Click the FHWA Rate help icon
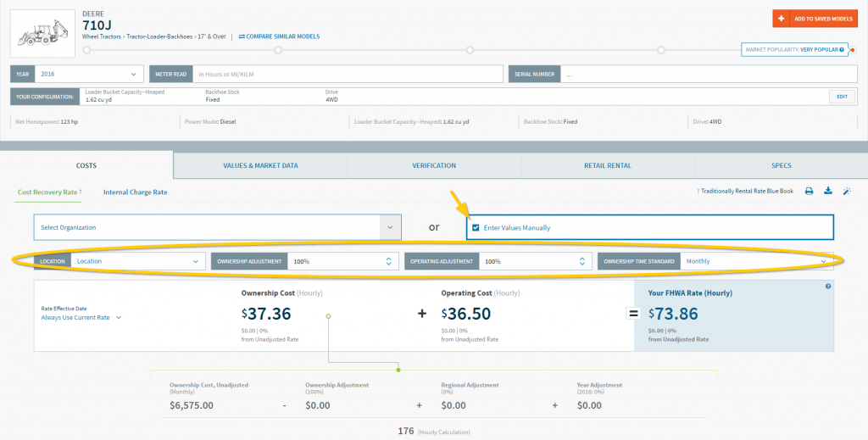Screen dimensions: 868x440 tap(828, 287)
